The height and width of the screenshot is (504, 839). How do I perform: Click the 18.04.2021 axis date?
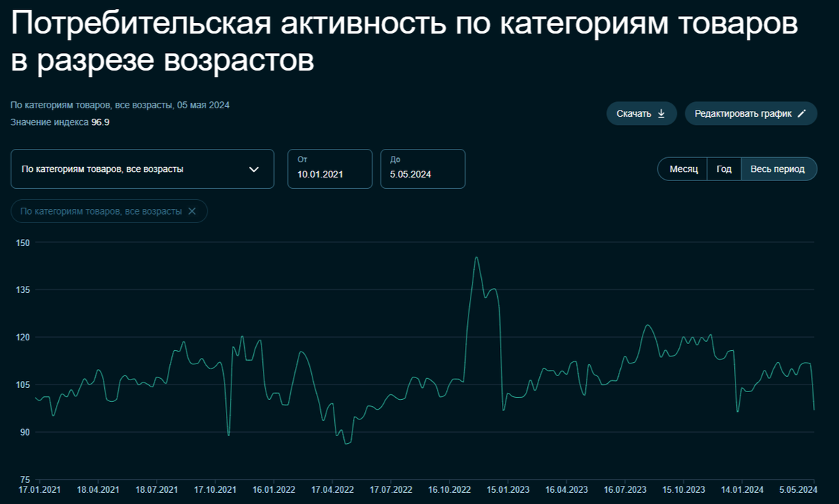coord(98,489)
